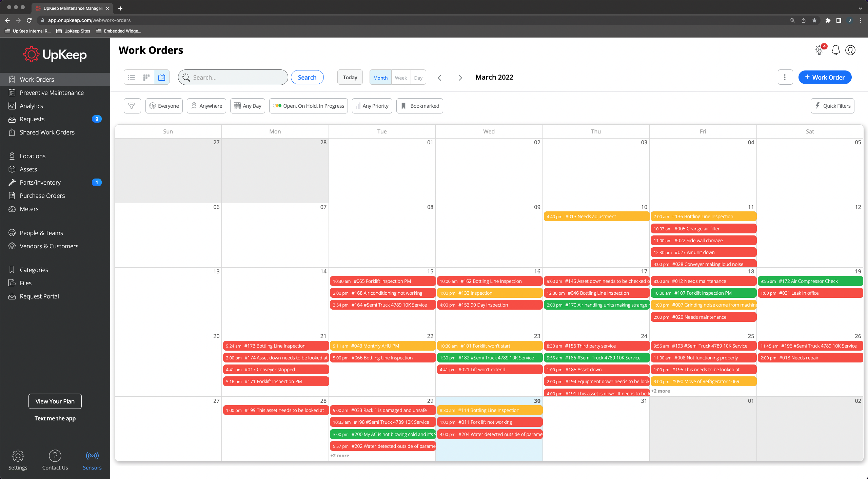The height and width of the screenshot is (479, 868).
Task: Toggle the Bookmarked filter
Action: point(419,106)
